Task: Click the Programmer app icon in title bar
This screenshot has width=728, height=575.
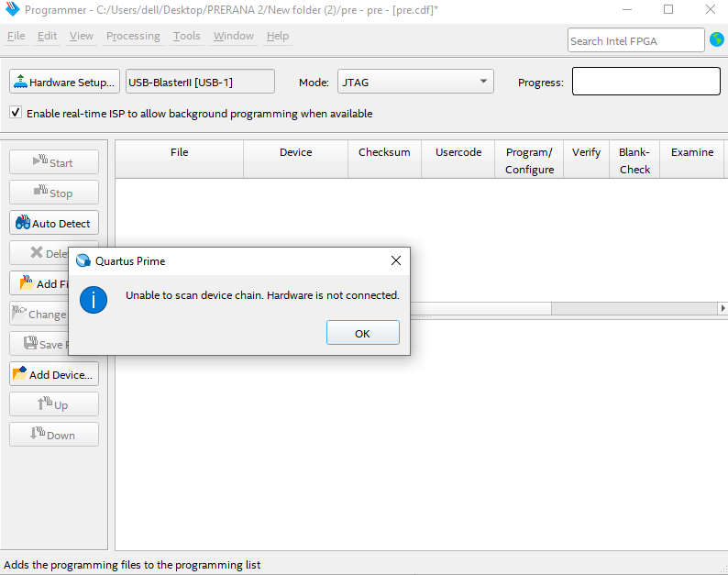Action: (x=13, y=8)
